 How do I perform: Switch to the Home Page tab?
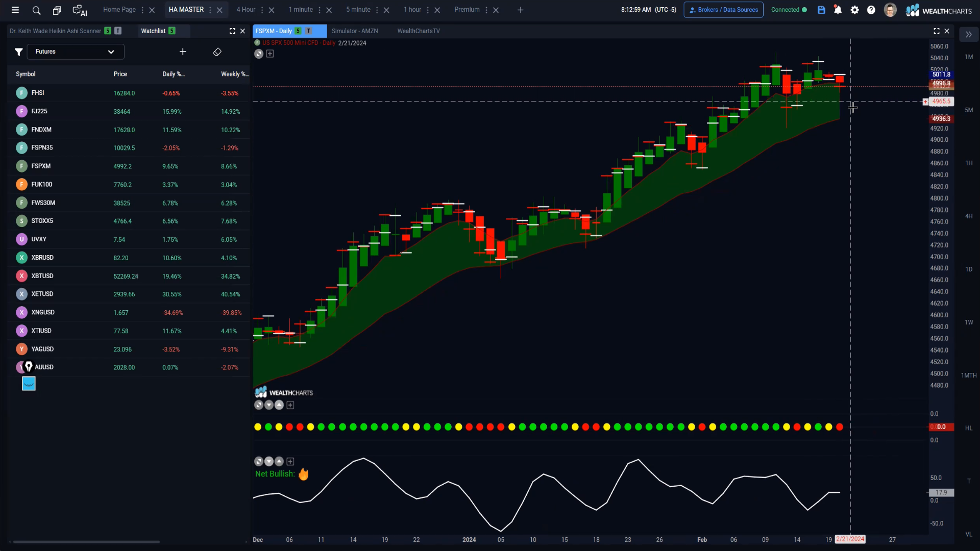coord(119,10)
